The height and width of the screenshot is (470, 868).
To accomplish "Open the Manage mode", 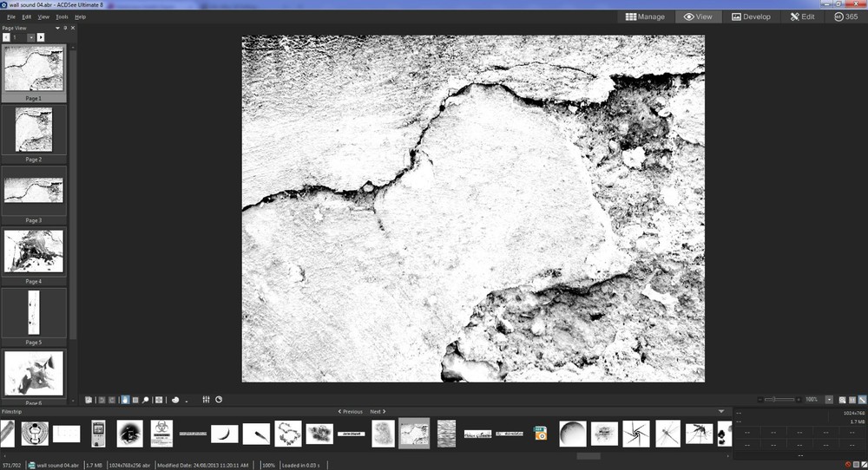I will 645,16.
